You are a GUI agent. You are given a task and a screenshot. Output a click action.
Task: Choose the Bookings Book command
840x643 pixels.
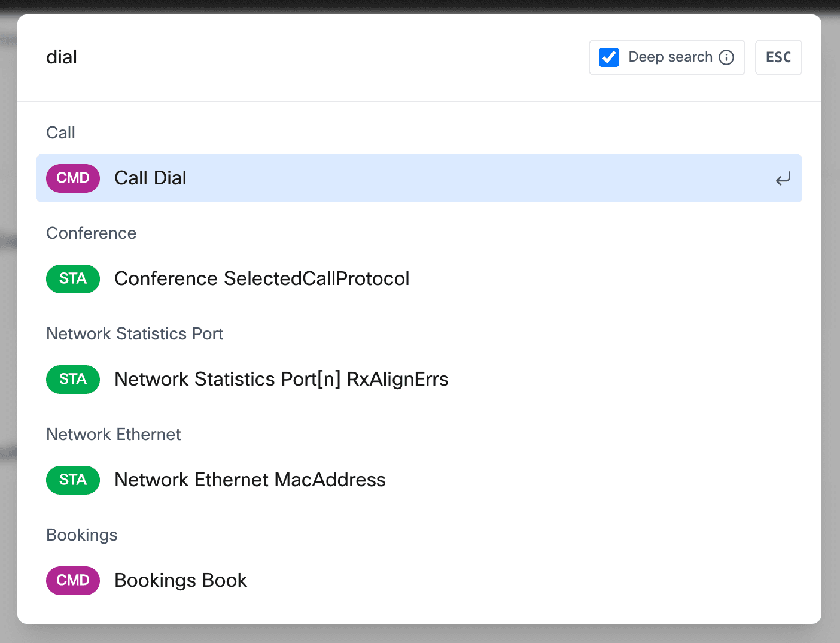[x=180, y=580]
